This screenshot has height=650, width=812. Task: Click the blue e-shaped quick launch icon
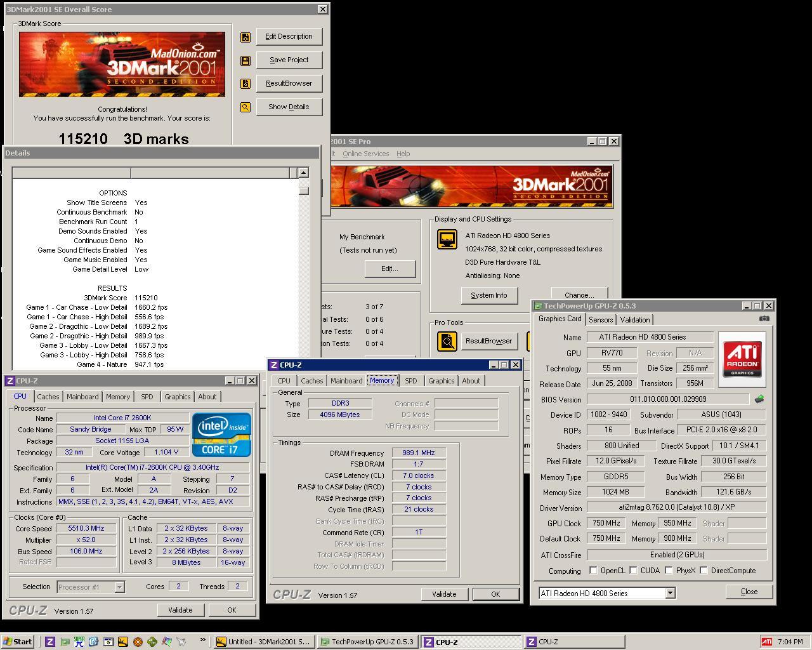pos(94,642)
